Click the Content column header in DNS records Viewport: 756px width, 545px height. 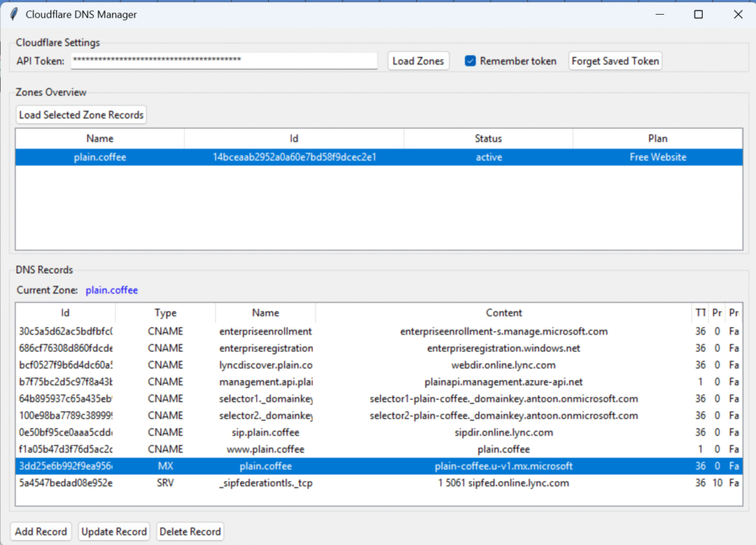[x=504, y=312]
